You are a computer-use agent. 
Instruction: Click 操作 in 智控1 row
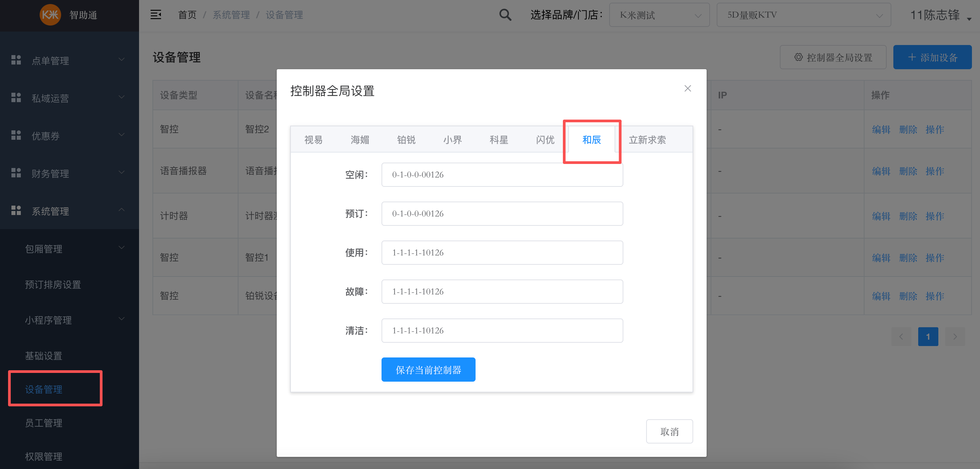(935, 258)
